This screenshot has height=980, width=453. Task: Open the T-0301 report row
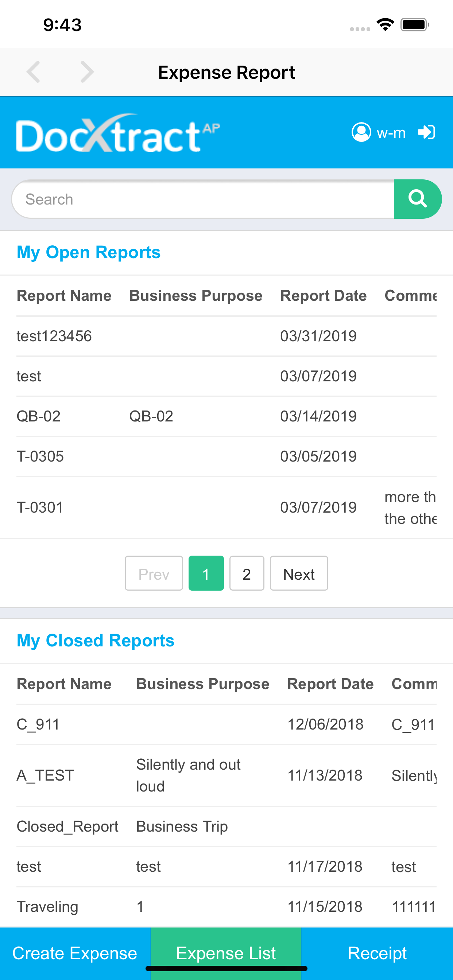[226, 507]
